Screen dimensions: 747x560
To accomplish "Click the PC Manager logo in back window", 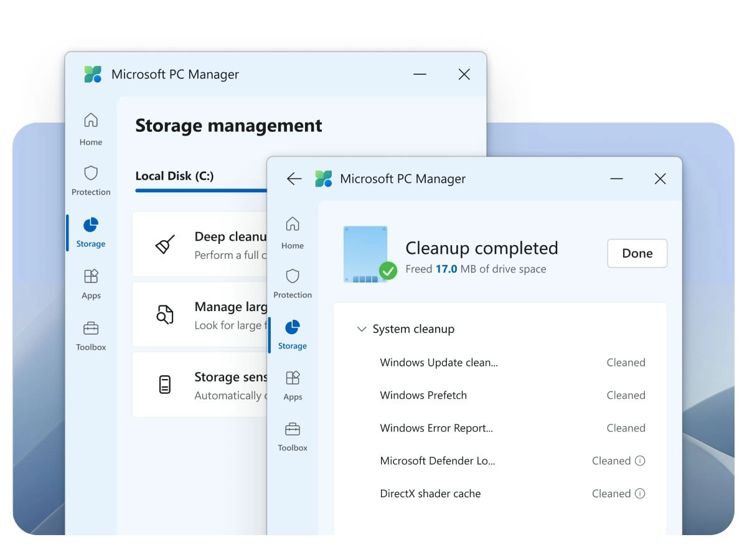I will coord(93,74).
